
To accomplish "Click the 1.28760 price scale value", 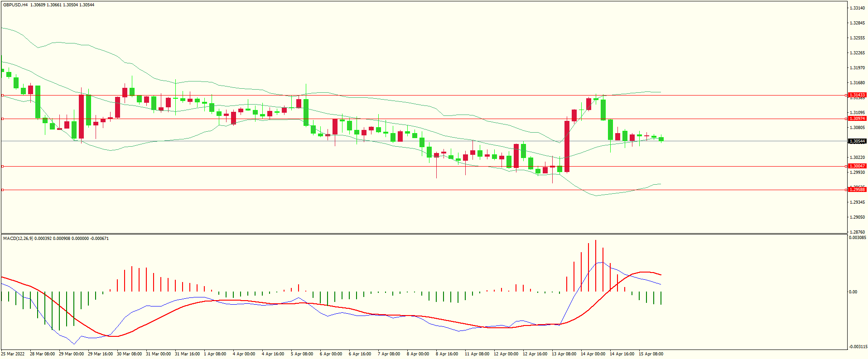I will 857,232.
